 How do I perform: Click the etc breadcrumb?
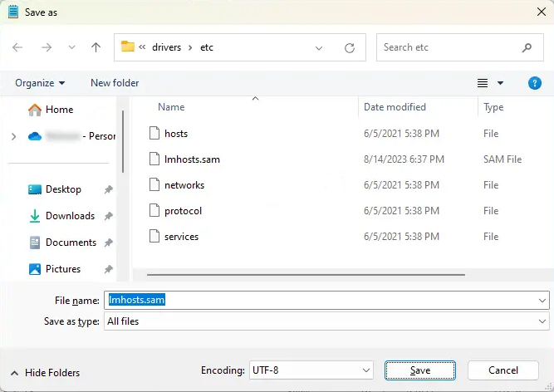click(x=207, y=47)
